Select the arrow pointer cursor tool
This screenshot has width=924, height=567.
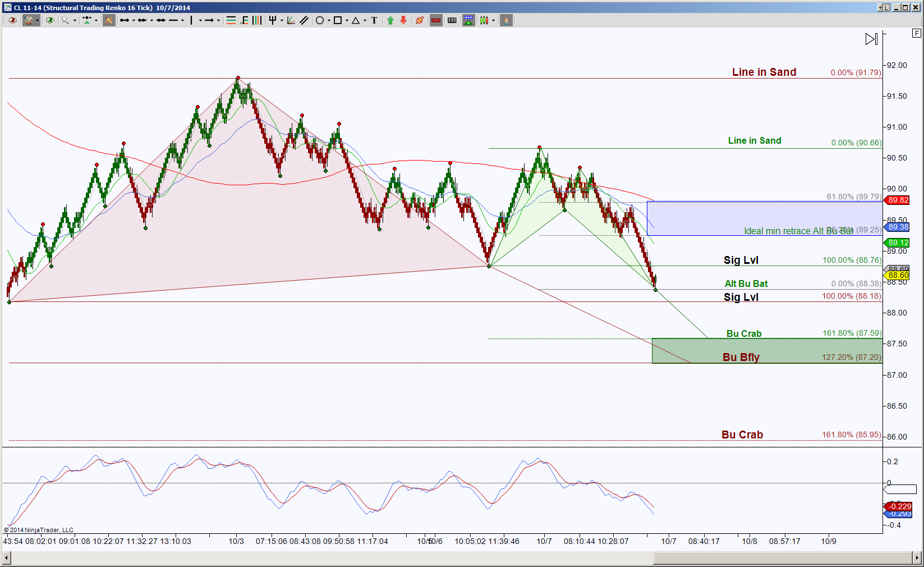click(65, 20)
